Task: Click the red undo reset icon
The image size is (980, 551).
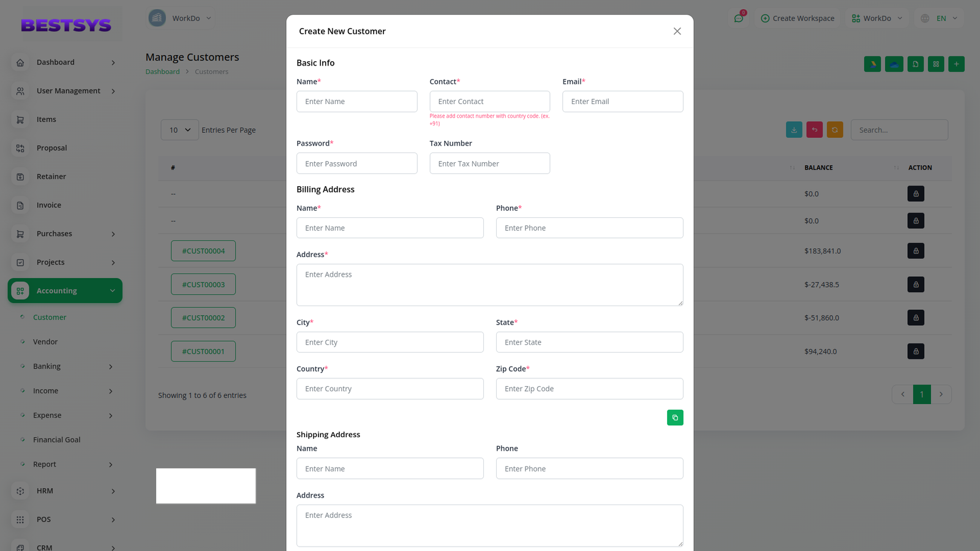Action: tap(815, 130)
